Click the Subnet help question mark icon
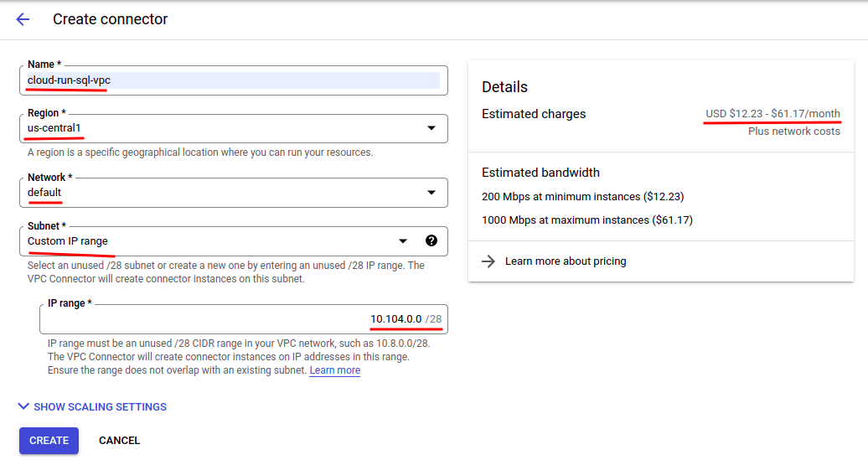868x460 pixels. [431, 241]
